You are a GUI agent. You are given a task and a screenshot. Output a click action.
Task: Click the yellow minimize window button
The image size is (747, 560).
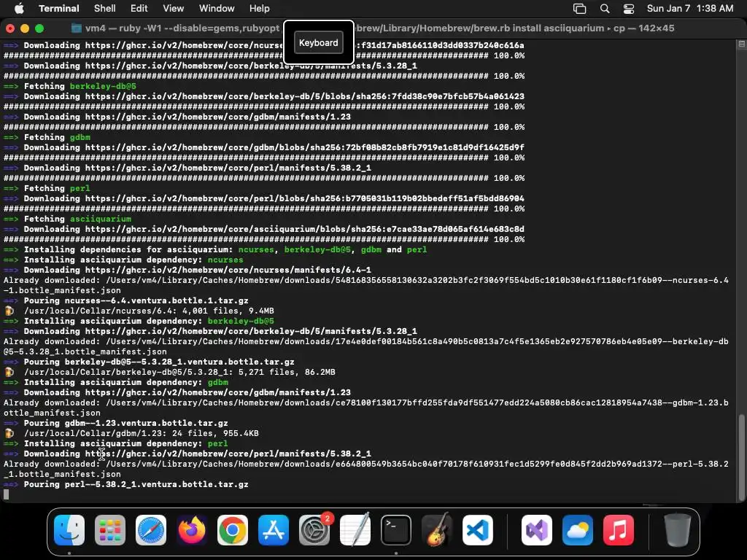(x=25, y=28)
